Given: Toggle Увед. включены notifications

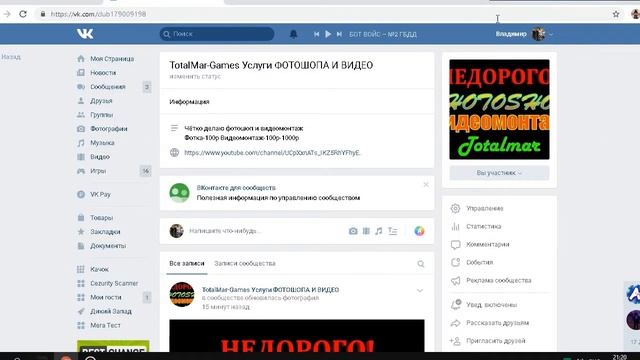Looking at the screenshot, I should [491, 305].
